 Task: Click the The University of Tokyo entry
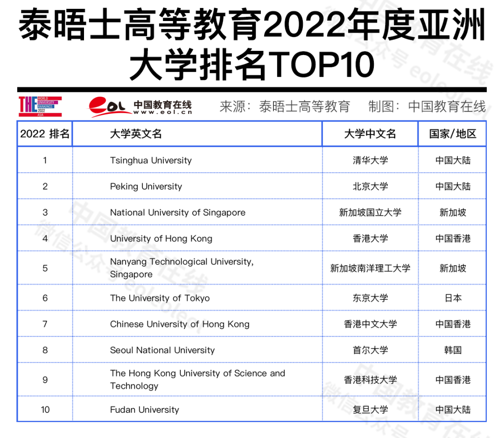coord(160,298)
